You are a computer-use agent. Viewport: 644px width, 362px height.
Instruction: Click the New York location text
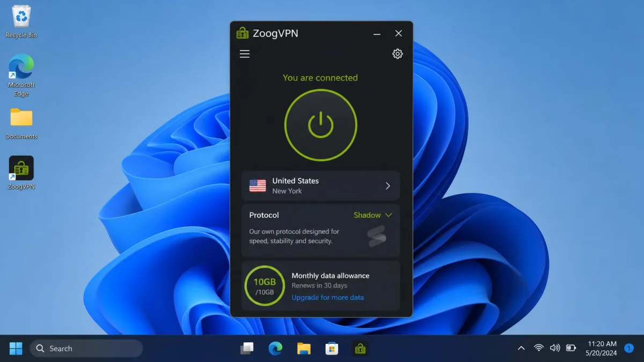pyautogui.click(x=287, y=191)
